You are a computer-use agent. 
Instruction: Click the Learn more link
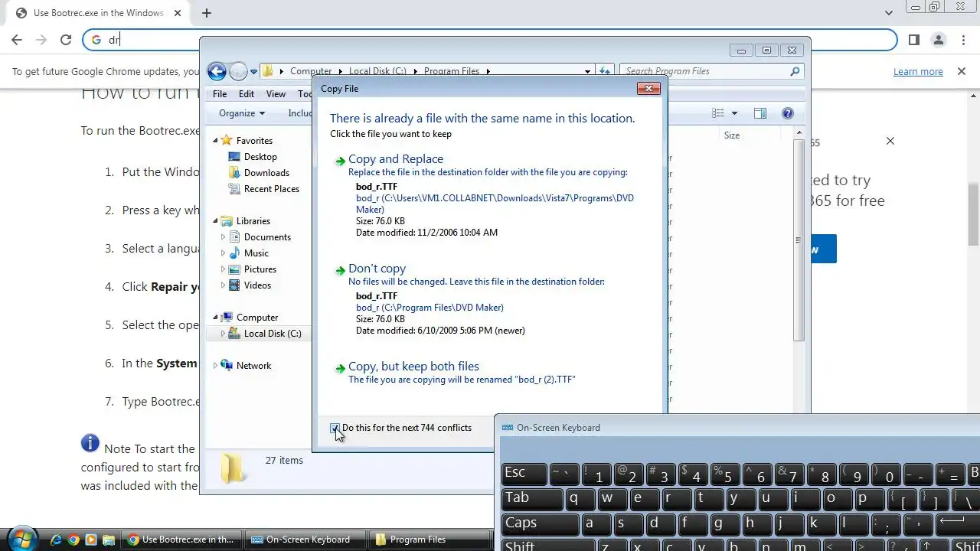pos(918,71)
